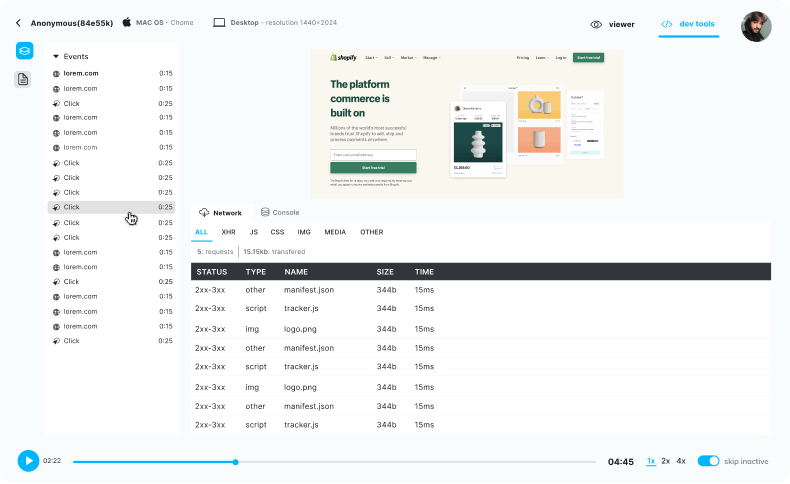Filter requests by OTHER

point(371,232)
